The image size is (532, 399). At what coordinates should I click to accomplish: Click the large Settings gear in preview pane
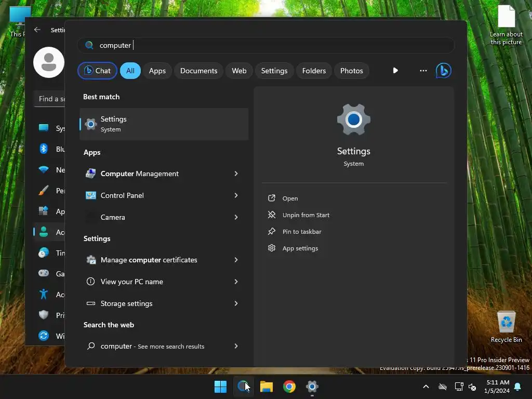coord(353,119)
